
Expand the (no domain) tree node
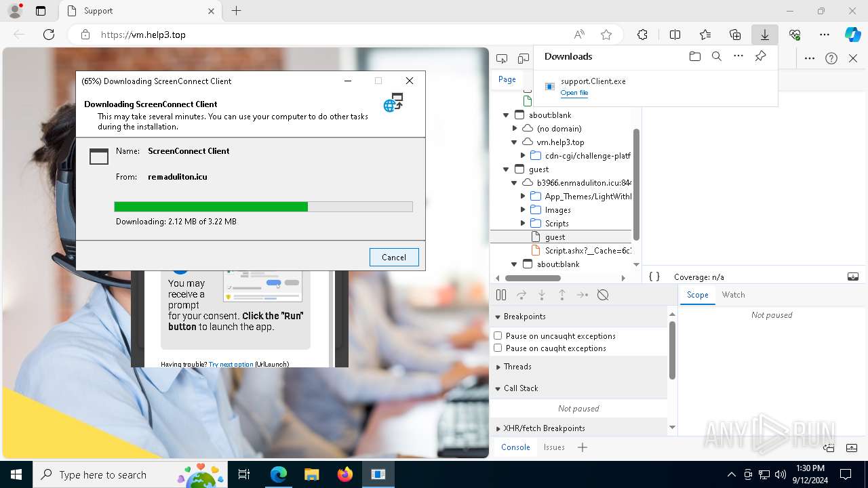click(x=515, y=128)
